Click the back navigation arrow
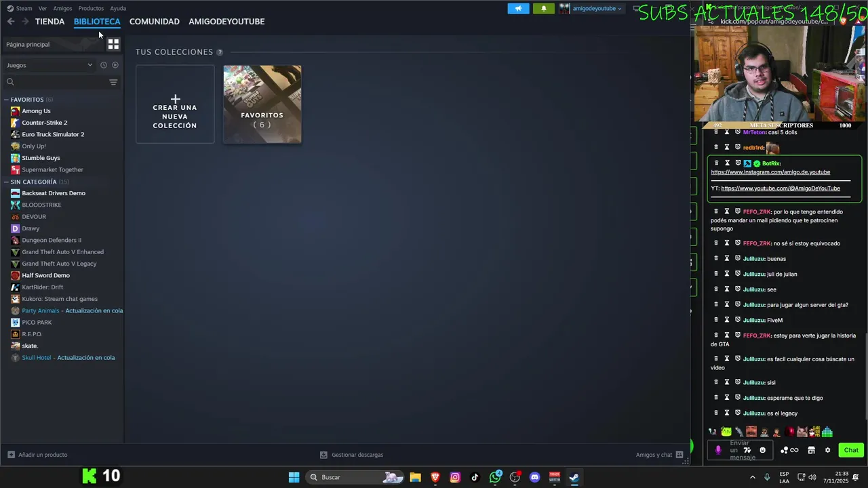 [11, 22]
